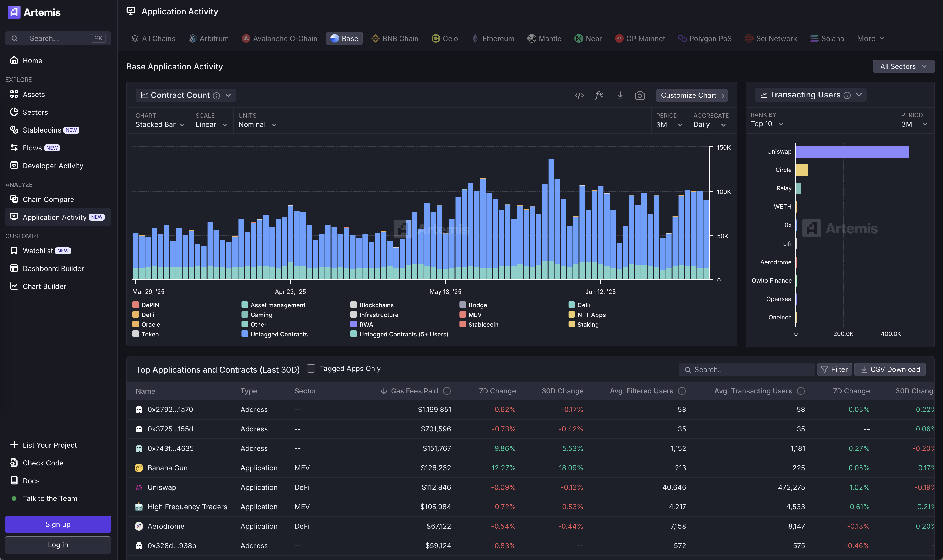
Task: Open the Flows section
Action: tap(32, 148)
